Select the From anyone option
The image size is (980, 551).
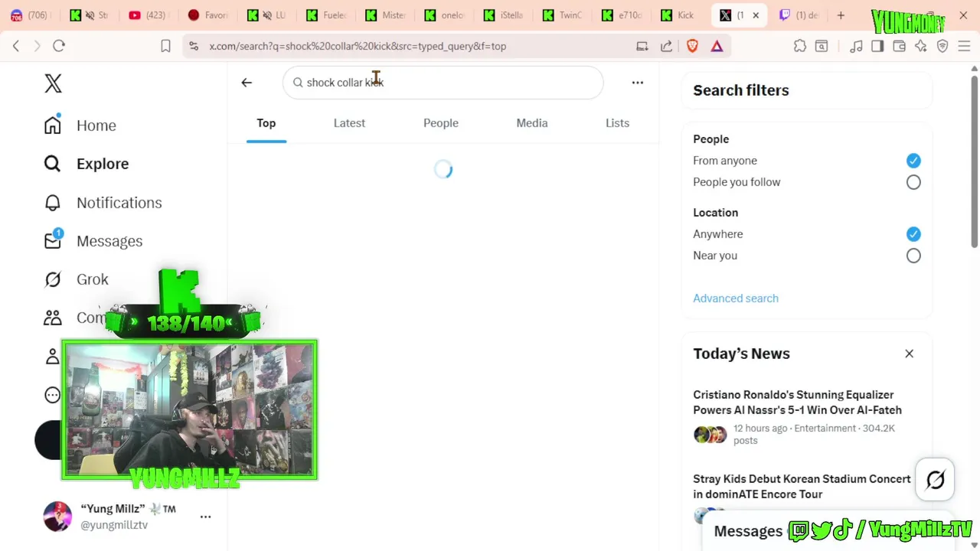click(913, 161)
